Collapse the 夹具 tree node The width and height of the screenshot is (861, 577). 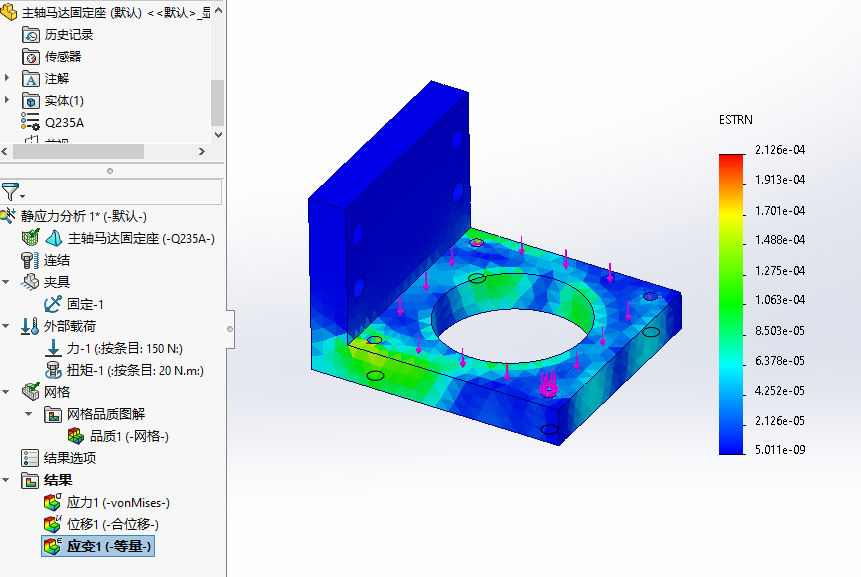[6, 282]
